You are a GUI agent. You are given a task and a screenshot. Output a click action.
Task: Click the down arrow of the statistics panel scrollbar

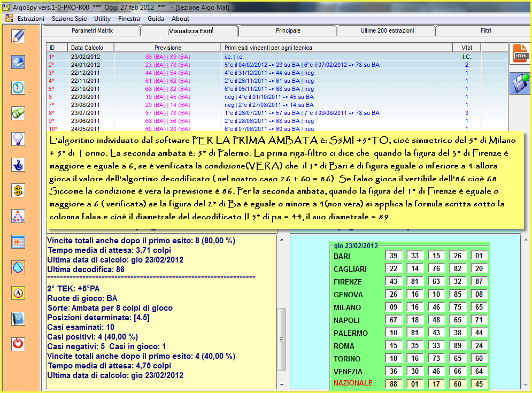[x=282, y=384]
